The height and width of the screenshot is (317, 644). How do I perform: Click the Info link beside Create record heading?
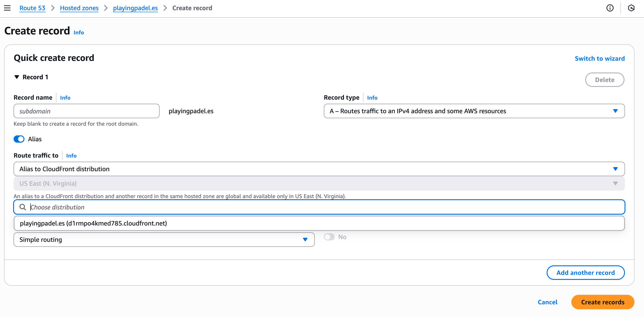[x=79, y=33]
